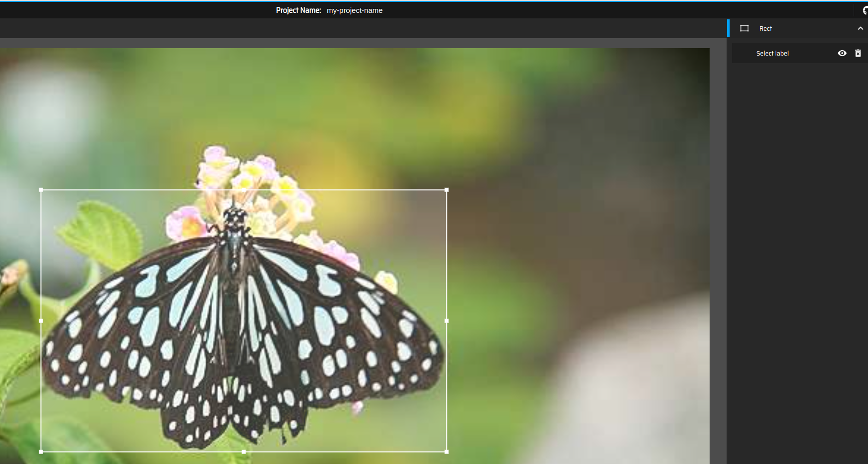Click the top-right handle of bounding box
The image size is (868, 464).
tap(446, 190)
